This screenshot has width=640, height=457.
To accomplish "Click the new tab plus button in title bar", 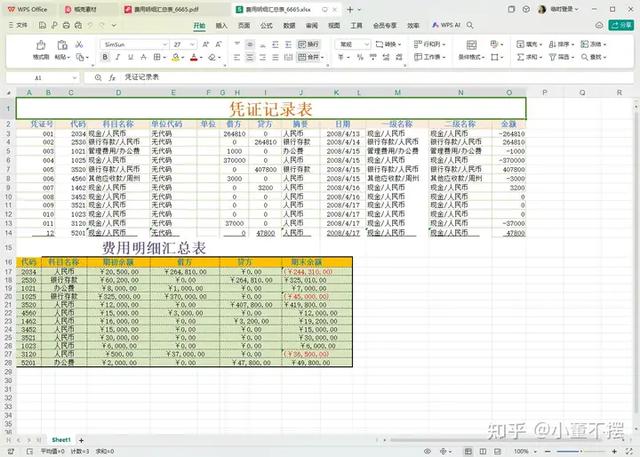I will pos(350,9).
